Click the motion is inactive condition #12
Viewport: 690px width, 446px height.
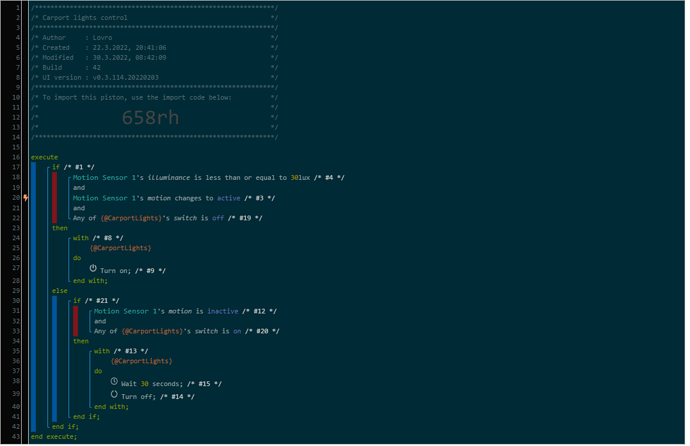click(185, 311)
